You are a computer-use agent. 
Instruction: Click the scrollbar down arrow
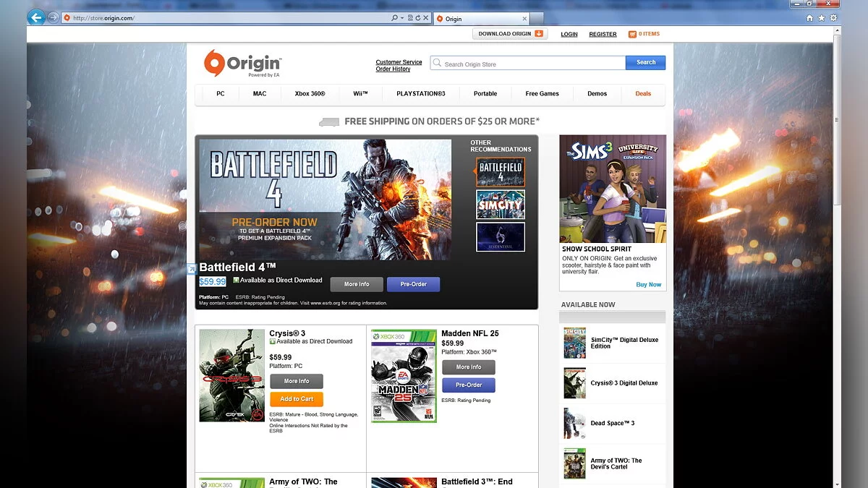point(838,484)
